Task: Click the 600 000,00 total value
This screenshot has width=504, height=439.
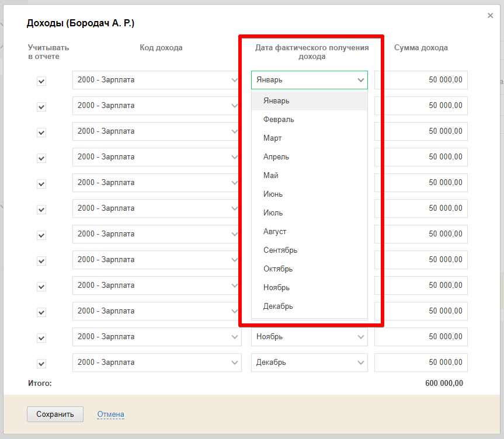Action: [x=444, y=383]
